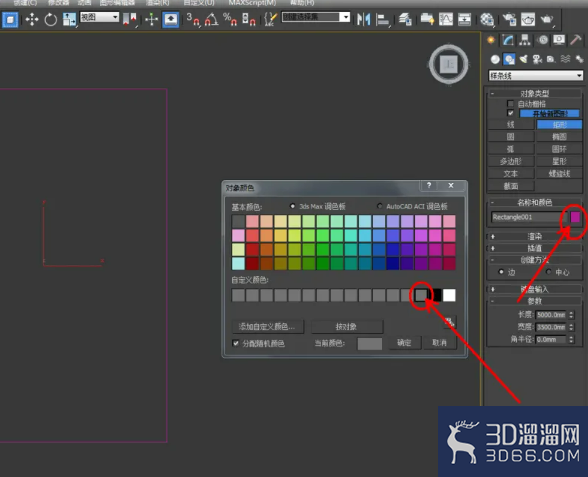
Task: Toggle the Angle Snap icon
Action: click(x=212, y=19)
